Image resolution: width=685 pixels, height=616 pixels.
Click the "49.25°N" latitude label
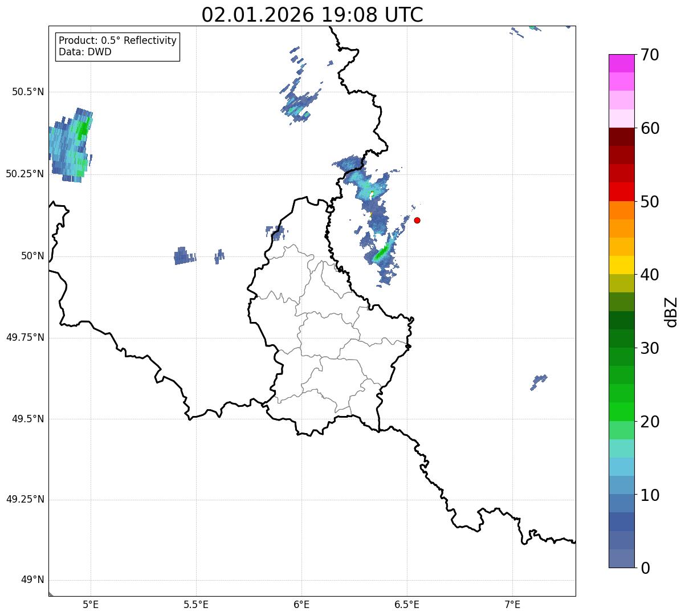pyautogui.click(x=25, y=499)
